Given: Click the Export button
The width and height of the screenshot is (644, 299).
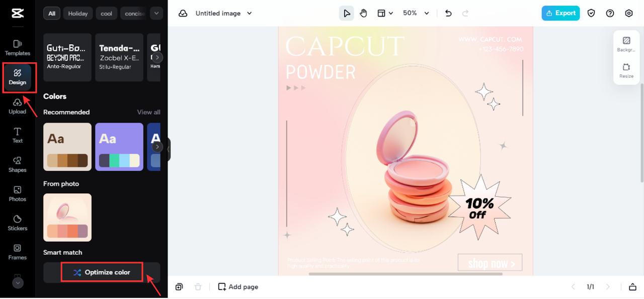Looking at the screenshot, I should (x=560, y=13).
